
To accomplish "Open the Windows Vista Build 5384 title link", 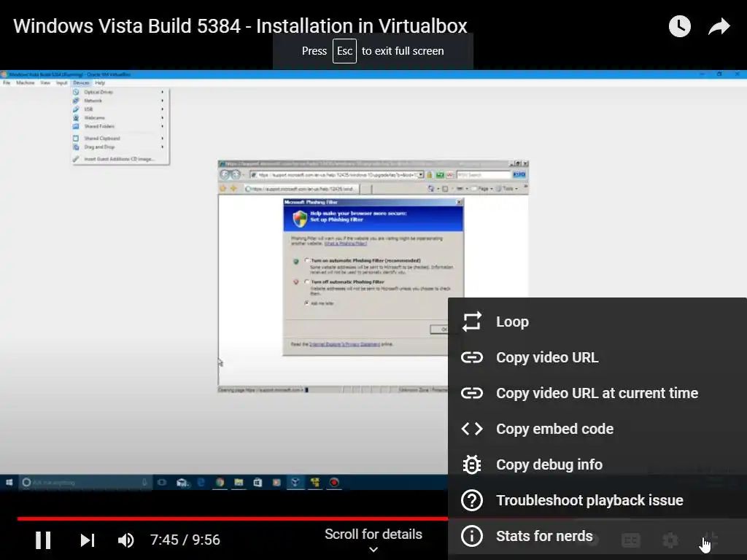I will click(x=240, y=26).
